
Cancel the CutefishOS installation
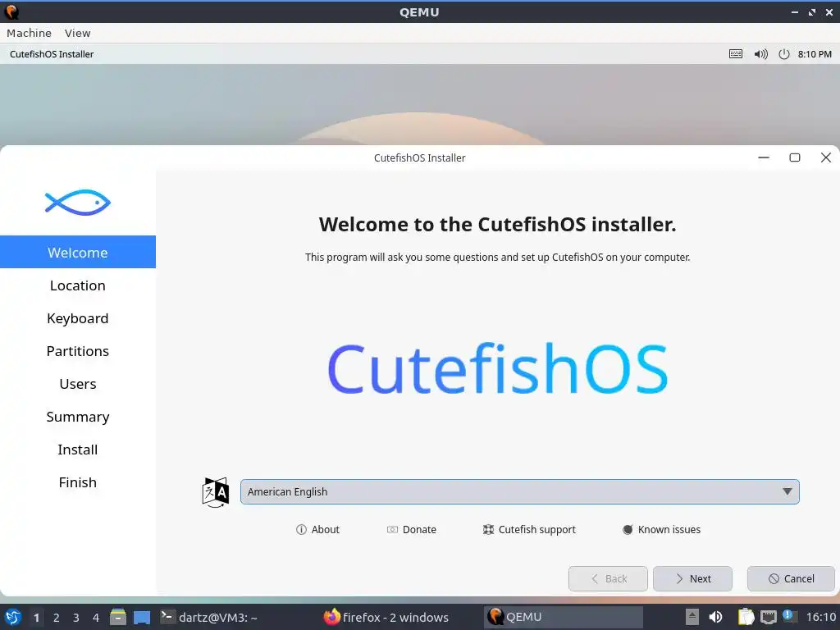(x=791, y=578)
